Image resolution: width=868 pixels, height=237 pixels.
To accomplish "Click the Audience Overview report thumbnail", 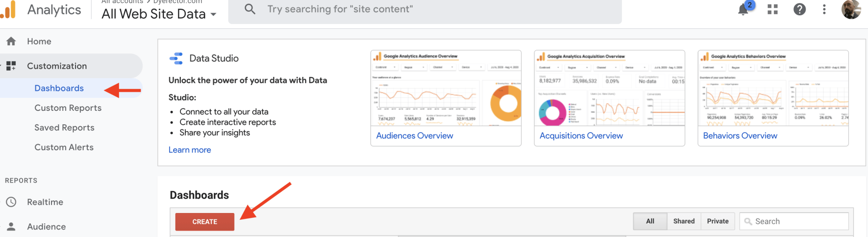I will 446,88.
